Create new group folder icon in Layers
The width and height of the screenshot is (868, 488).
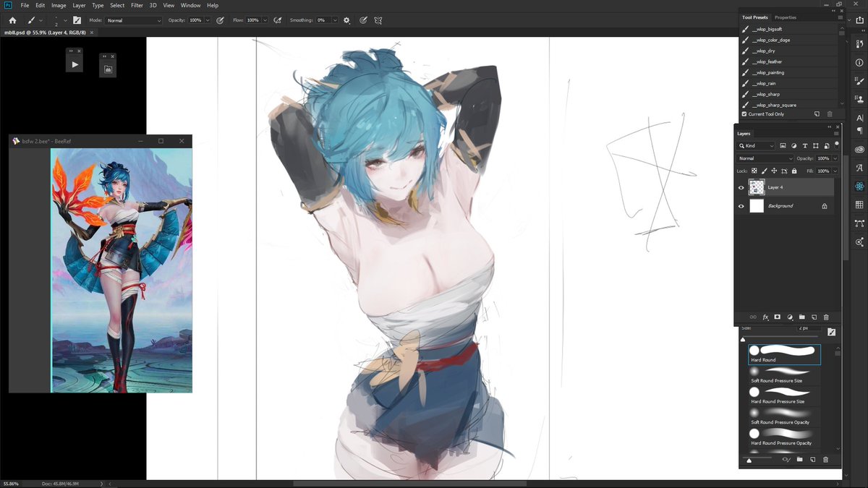[801, 317]
